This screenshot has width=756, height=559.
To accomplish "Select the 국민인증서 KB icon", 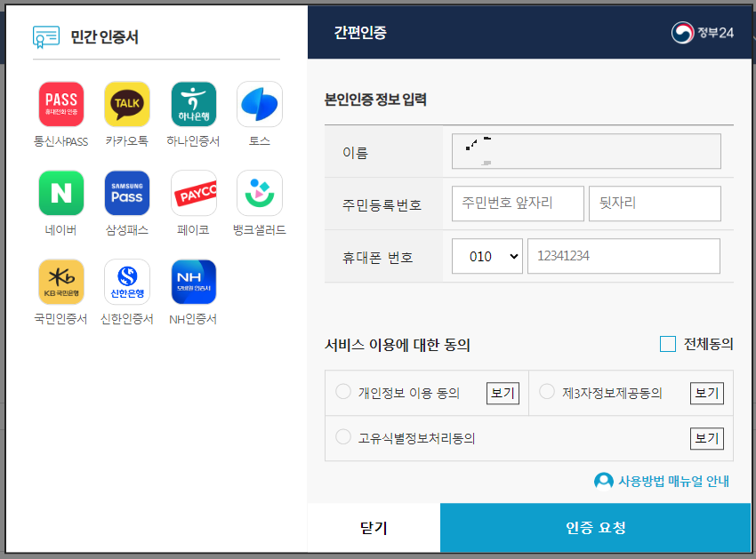I will click(x=61, y=282).
